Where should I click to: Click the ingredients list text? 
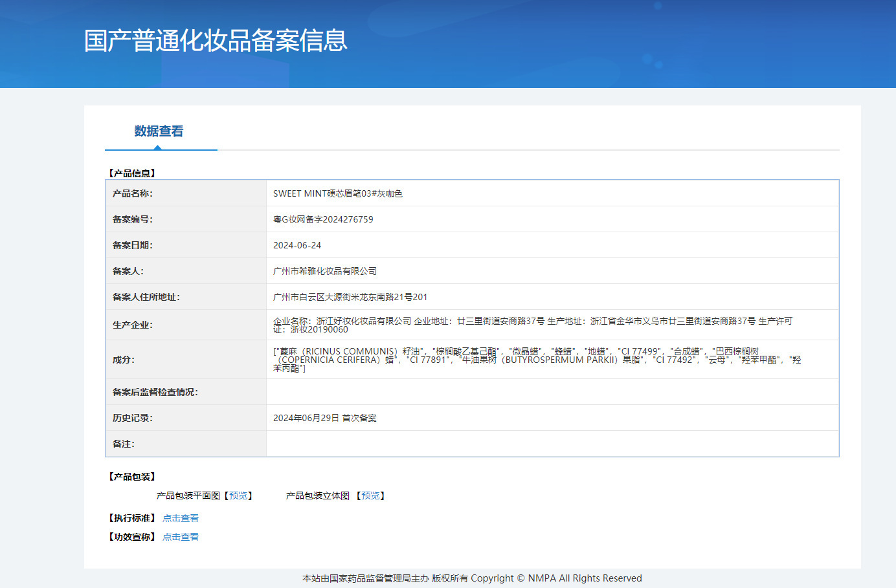[x=536, y=360]
